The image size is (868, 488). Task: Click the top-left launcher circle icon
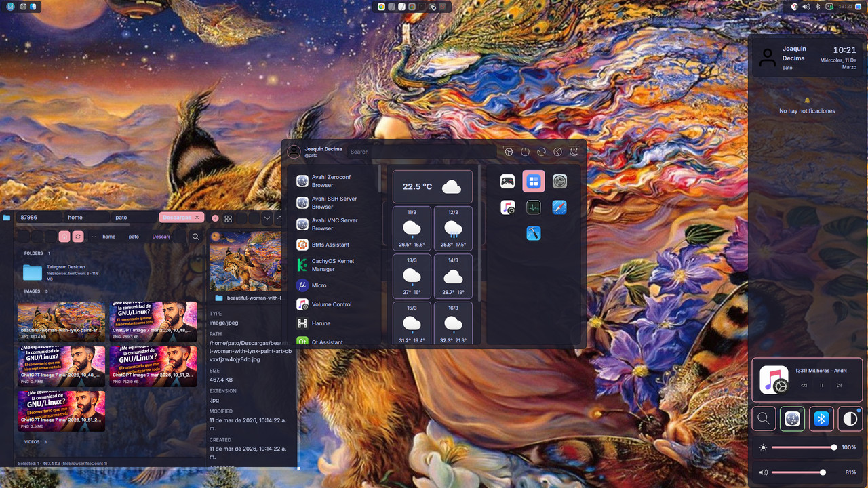coord(11,7)
